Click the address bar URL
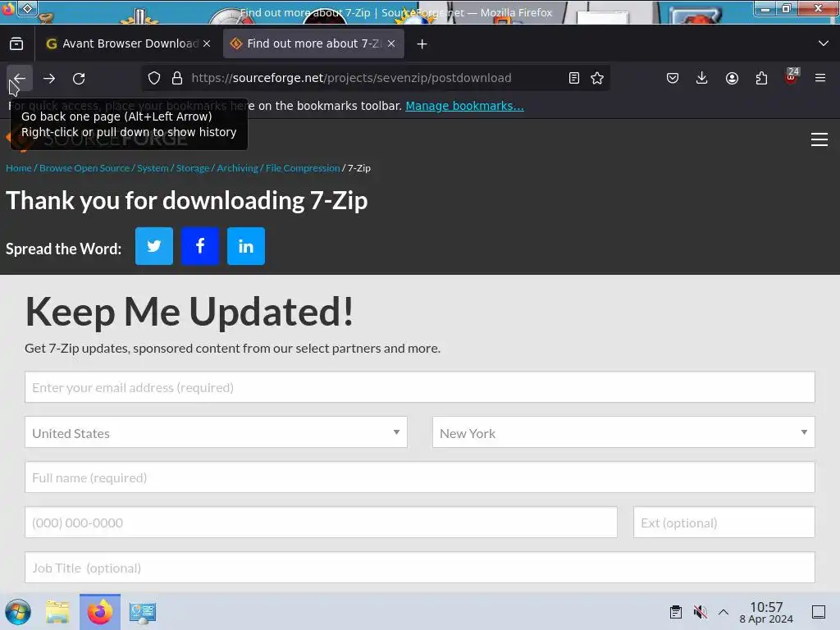Screen dimensions: 840x630 [x=351, y=78]
